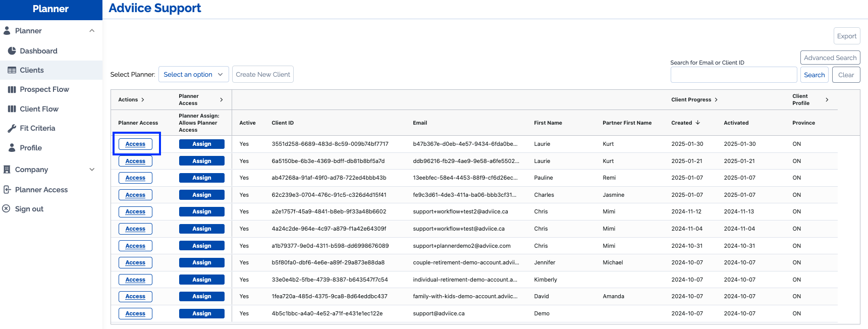868x329 pixels.
Task: Collapse the Planner sidebar section
Action: coord(92,31)
